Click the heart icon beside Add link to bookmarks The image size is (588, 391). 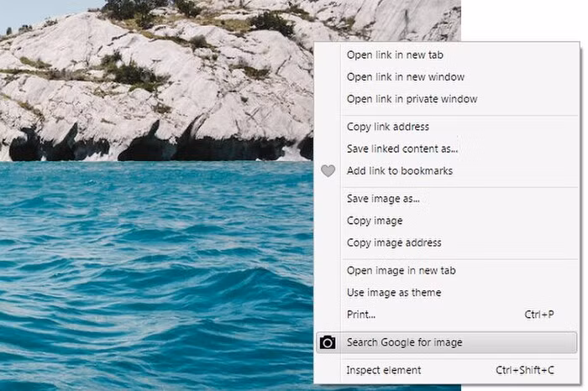[x=328, y=171]
